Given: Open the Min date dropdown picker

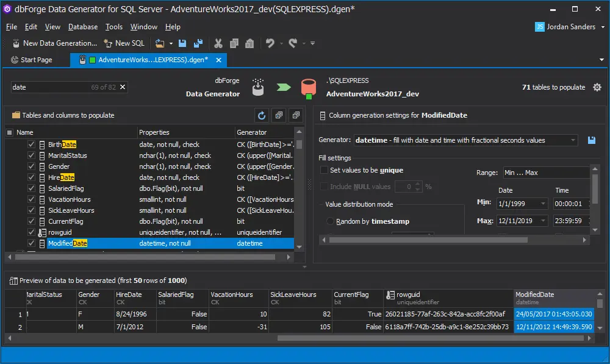Looking at the screenshot, I should [542, 204].
